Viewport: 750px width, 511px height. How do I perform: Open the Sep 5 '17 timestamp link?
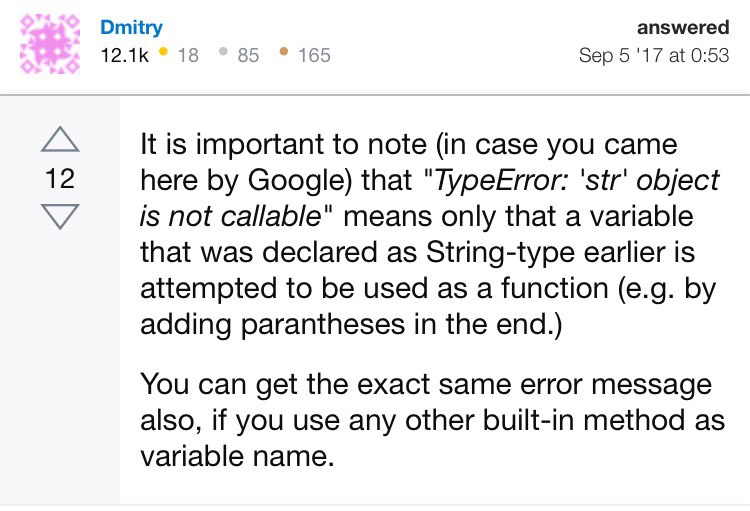coord(654,55)
